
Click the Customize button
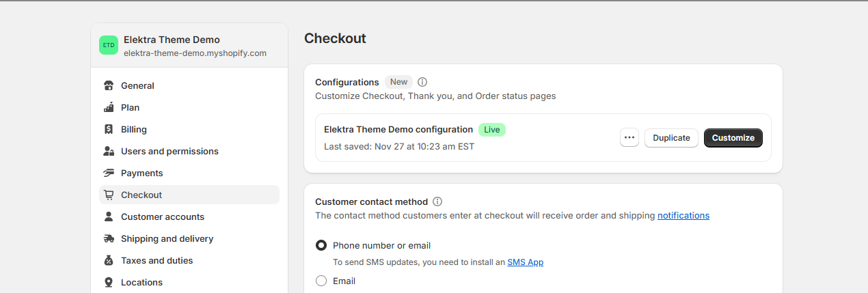733,137
